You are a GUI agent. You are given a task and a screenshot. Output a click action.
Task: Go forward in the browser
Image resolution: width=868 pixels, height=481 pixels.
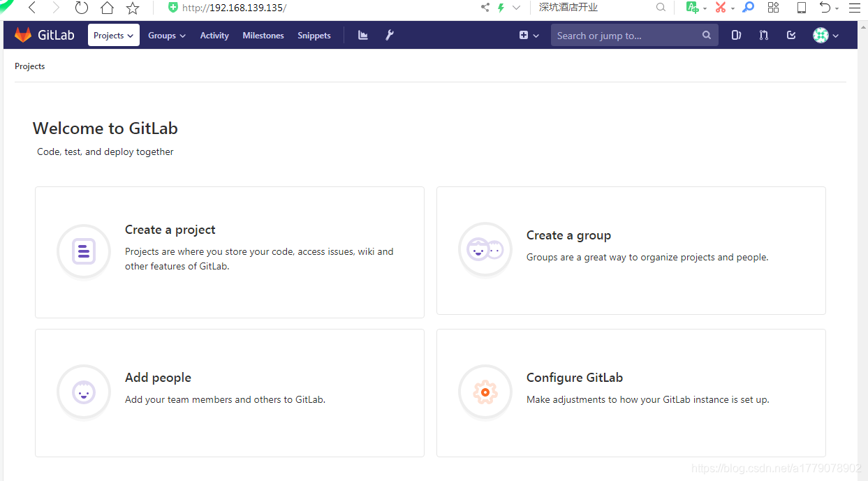(x=56, y=8)
